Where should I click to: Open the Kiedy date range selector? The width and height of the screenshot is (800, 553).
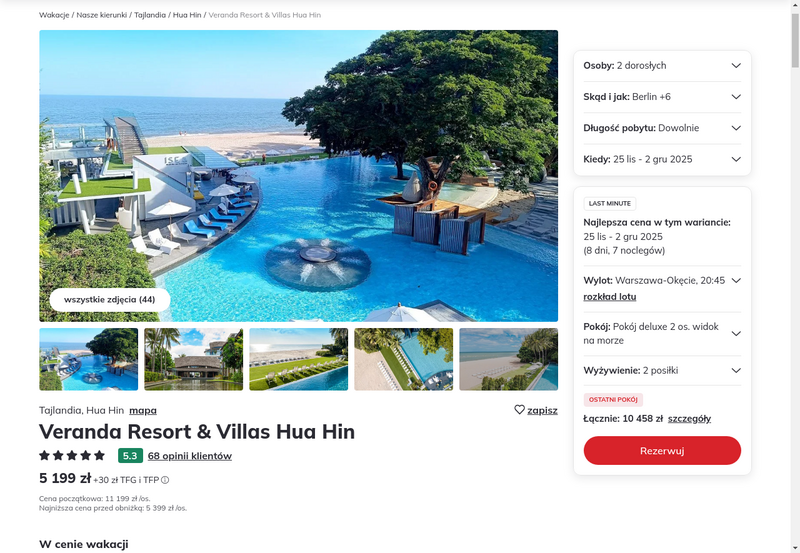click(x=662, y=159)
